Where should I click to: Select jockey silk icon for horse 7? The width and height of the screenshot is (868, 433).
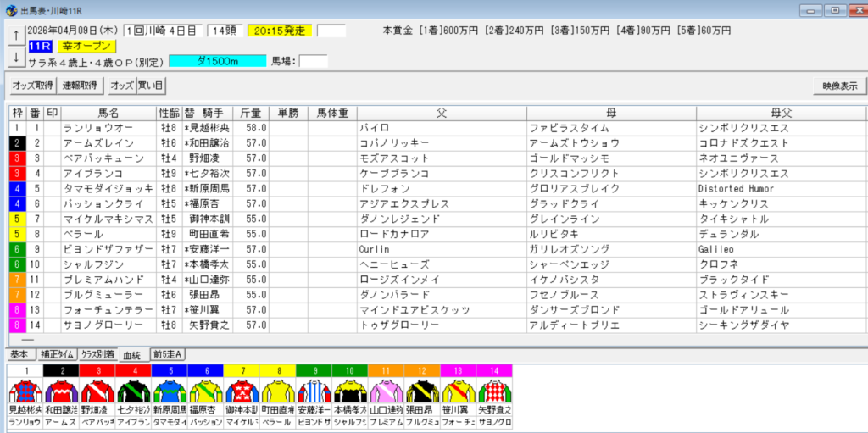[x=241, y=391]
